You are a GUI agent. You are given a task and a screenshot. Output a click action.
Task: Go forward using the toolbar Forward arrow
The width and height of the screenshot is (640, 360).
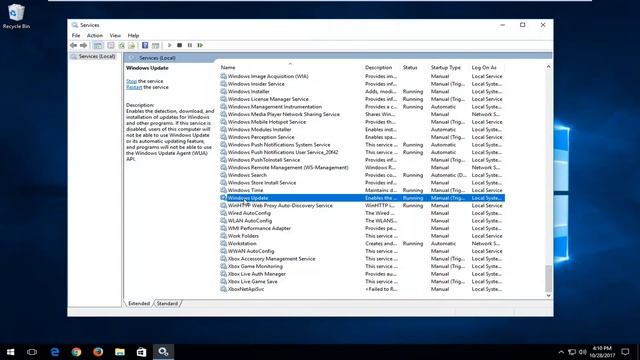(84, 45)
